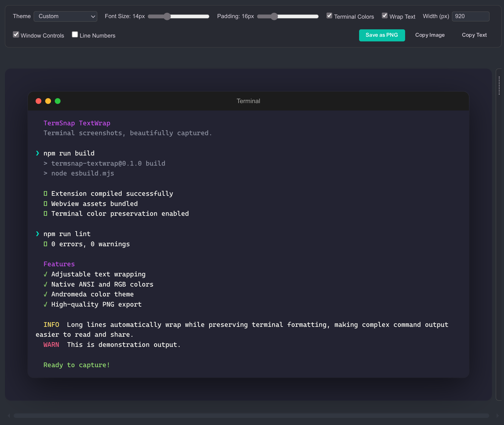Click the 'Extension compiled successfully' line
Image resolution: width=504 pixels, height=425 pixels.
coord(112,194)
